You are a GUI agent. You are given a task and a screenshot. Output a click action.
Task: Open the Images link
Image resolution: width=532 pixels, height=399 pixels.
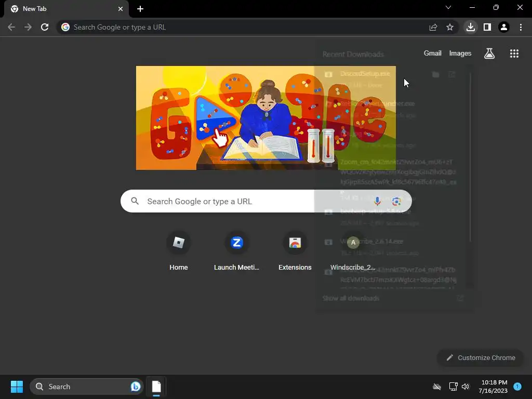460,54
